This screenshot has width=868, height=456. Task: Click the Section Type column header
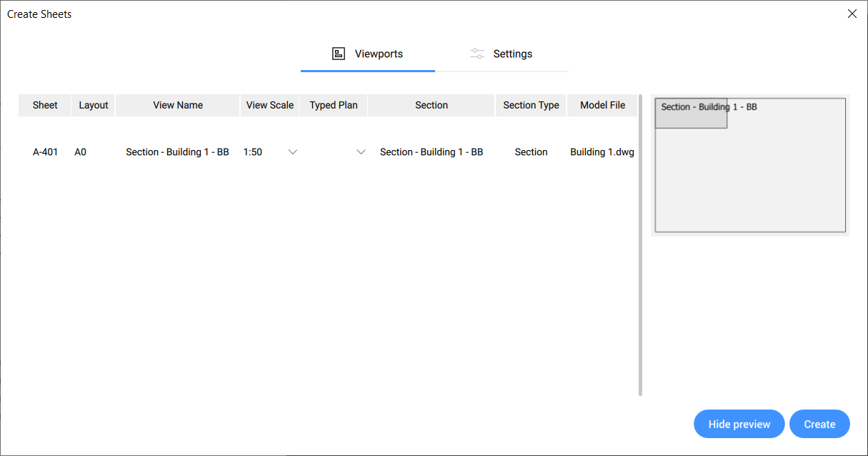coord(531,105)
